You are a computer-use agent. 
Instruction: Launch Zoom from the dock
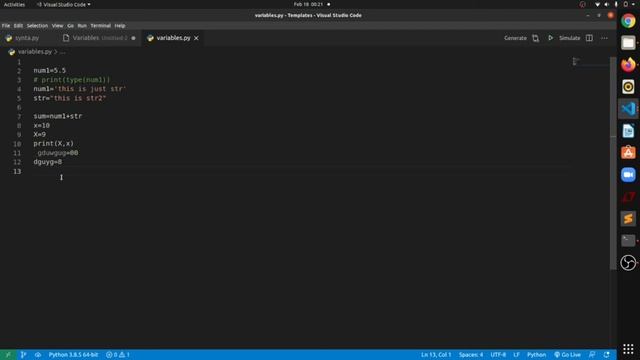[x=628, y=175]
